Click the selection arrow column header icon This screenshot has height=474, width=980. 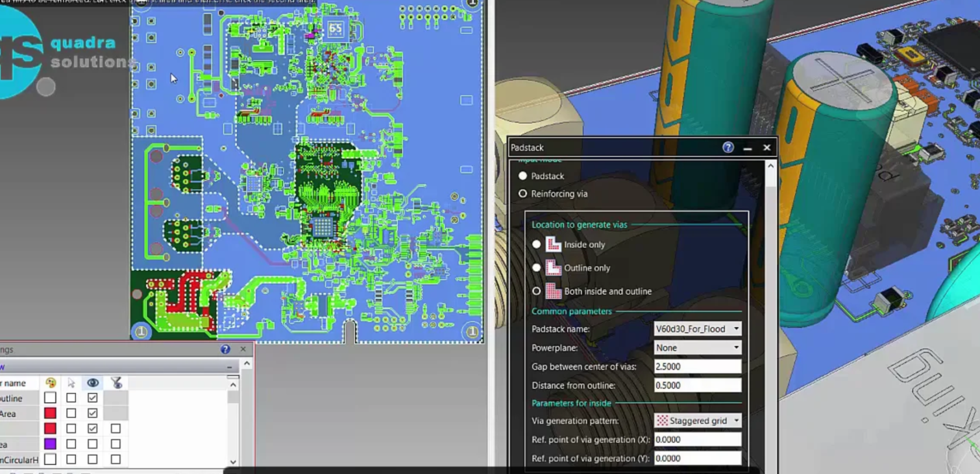pyautogui.click(x=71, y=383)
